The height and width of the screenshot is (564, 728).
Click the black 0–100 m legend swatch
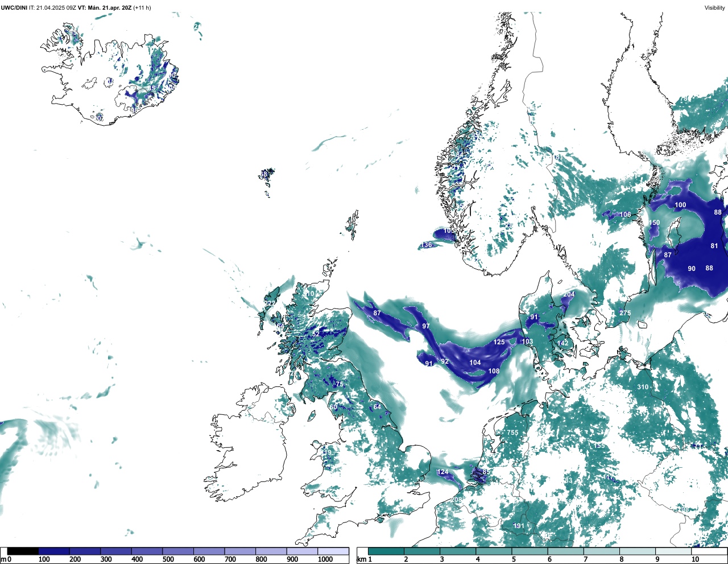point(23,551)
